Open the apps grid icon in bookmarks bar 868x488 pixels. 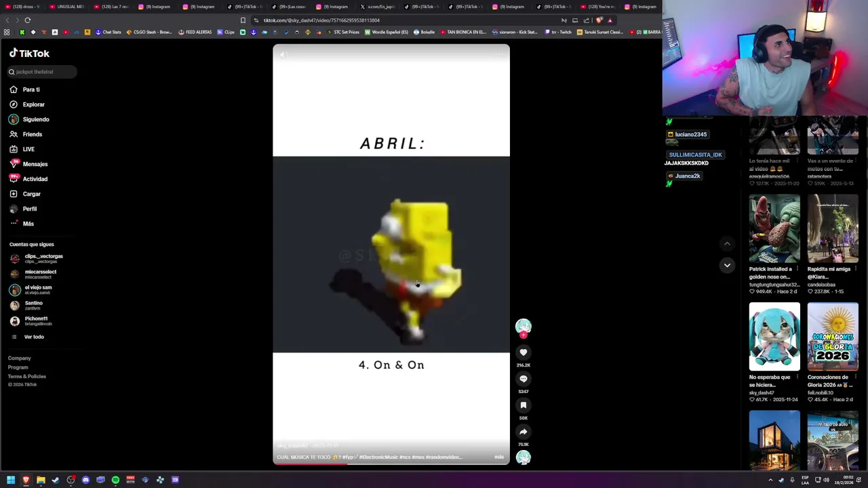(7, 32)
